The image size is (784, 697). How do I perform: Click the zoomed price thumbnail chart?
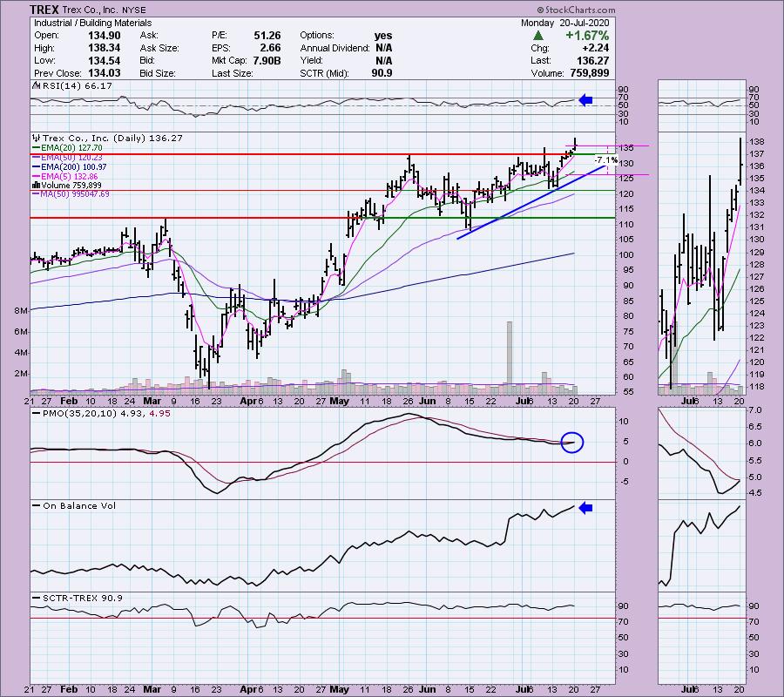[x=701, y=263]
